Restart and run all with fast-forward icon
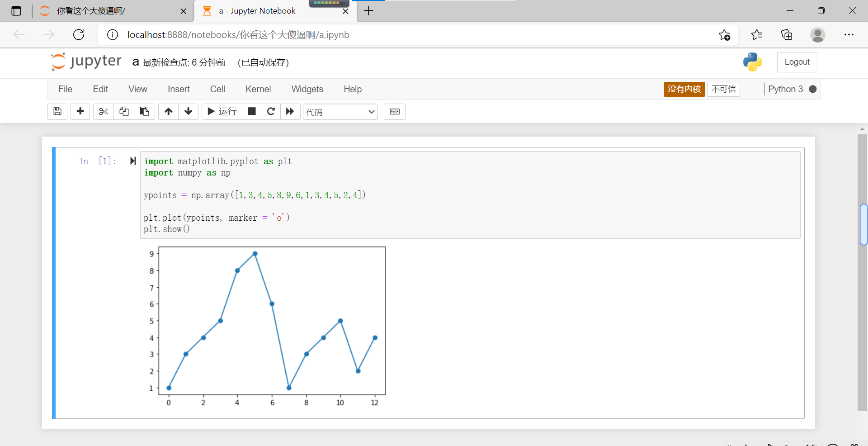 point(290,111)
